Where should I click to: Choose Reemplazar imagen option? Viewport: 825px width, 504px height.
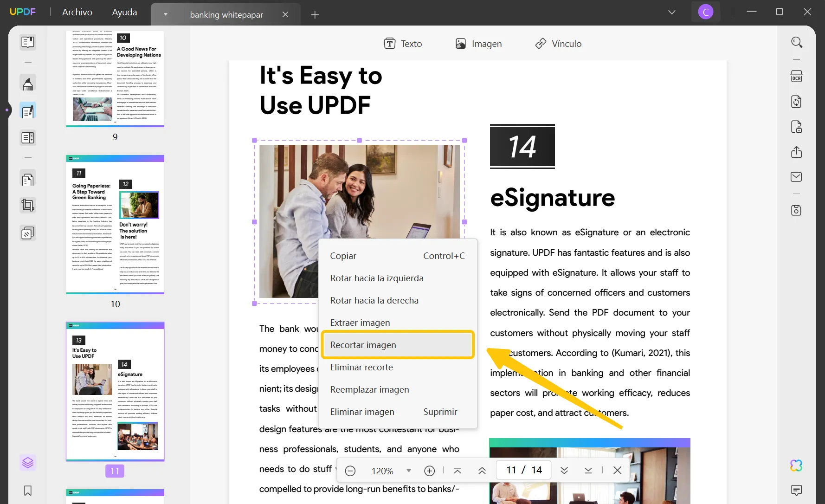click(x=398, y=389)
